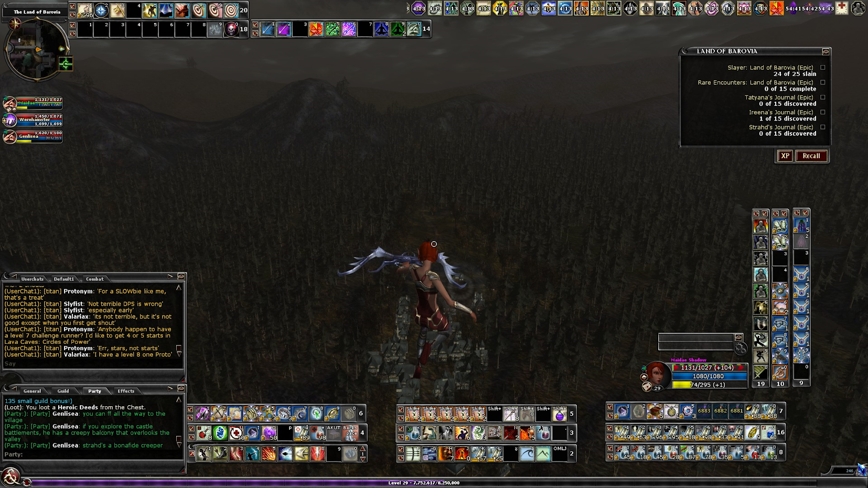
Task: Equip the goggles in slot 7 of hotbar 10
Action: pyautogui.click(x=780, y=323)
